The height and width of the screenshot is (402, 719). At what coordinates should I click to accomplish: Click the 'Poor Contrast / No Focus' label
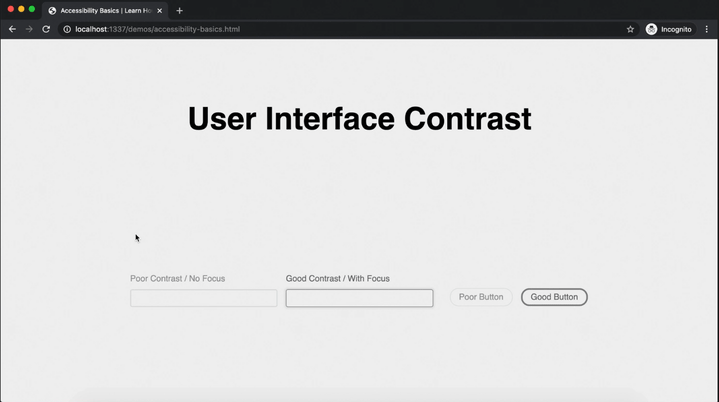177,278
